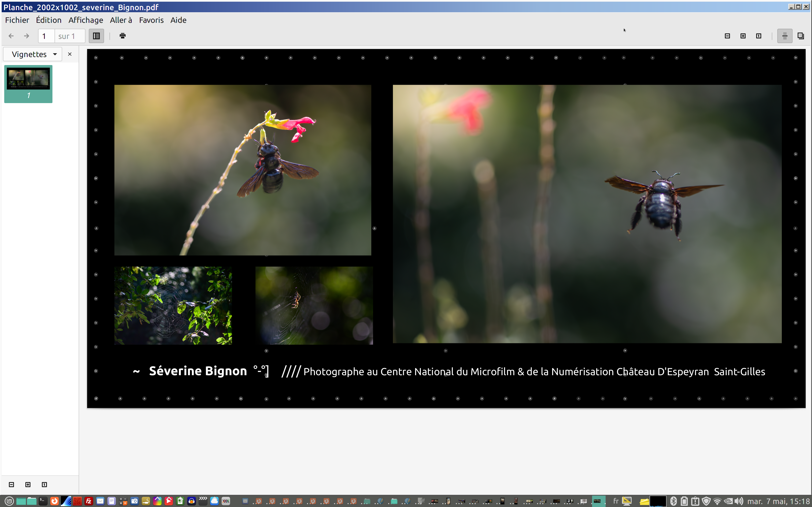Go to previous page arrow
The height and width of the screenshot is (507, 812).
click(11, 36)
